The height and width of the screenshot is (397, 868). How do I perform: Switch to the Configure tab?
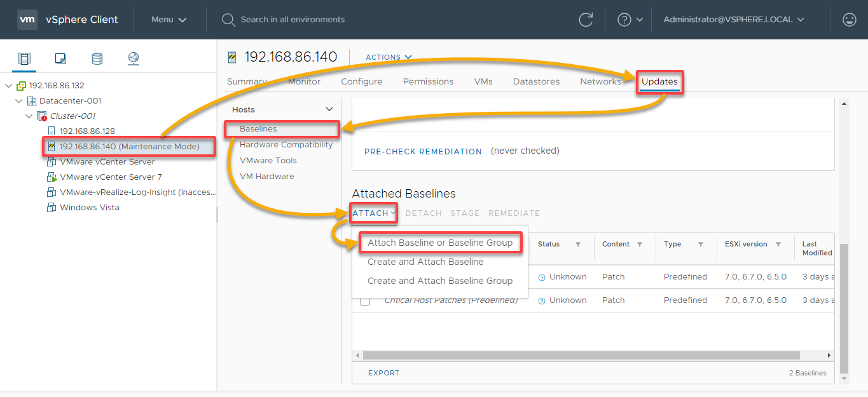362,81
